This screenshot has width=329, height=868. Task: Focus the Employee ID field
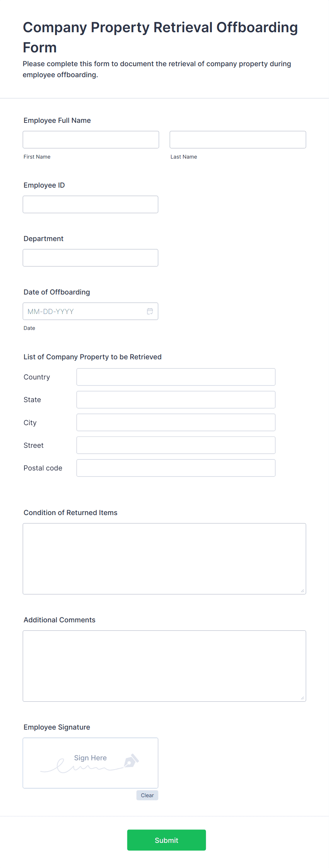[91, 204]
